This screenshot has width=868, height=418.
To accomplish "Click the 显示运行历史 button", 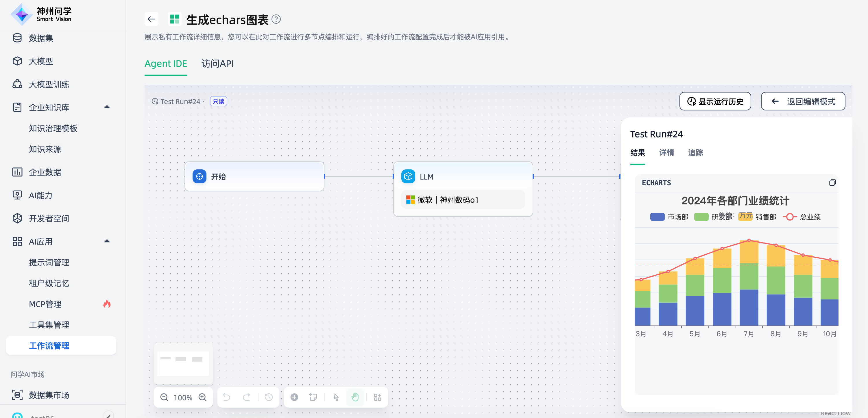I will tap(715, 101).
